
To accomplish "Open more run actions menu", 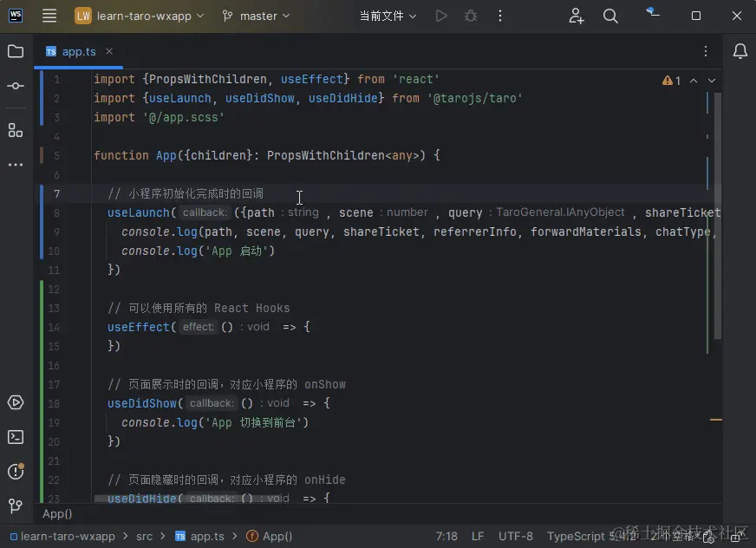I will (x=500, y=16).
